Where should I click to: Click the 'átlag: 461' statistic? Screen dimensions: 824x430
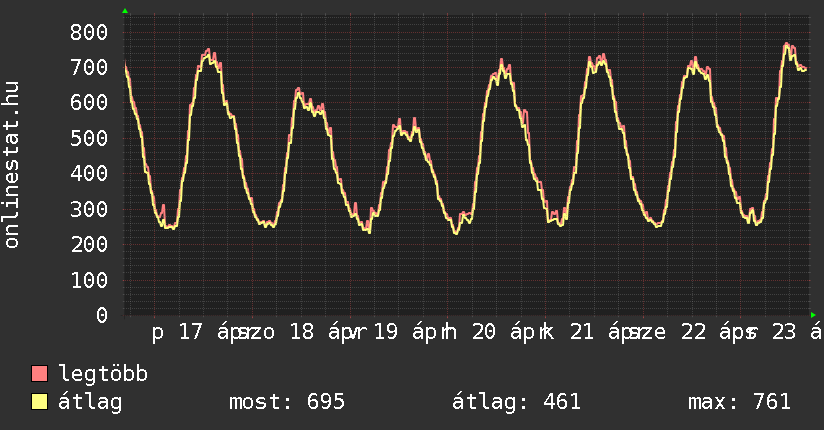[517, 402]
